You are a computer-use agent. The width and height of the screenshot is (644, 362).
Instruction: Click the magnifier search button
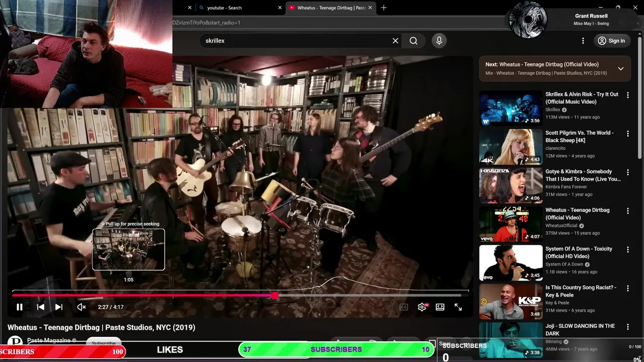point(414,41)
